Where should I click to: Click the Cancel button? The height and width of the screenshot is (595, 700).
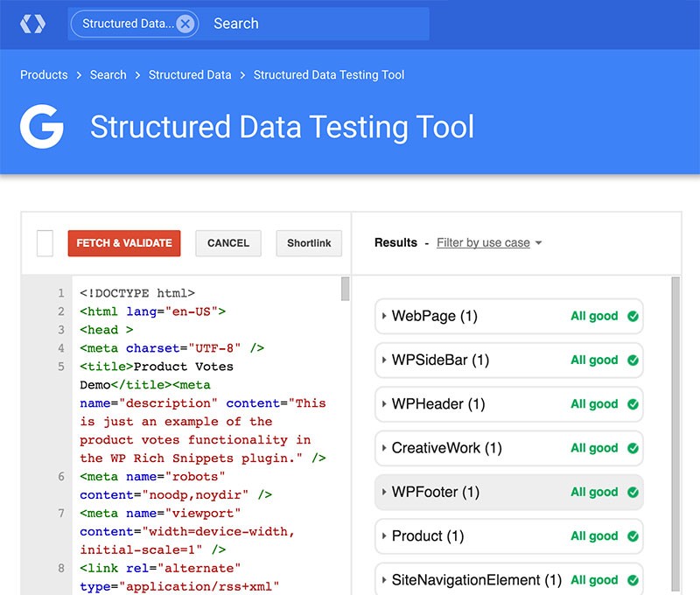click(228, 243)
